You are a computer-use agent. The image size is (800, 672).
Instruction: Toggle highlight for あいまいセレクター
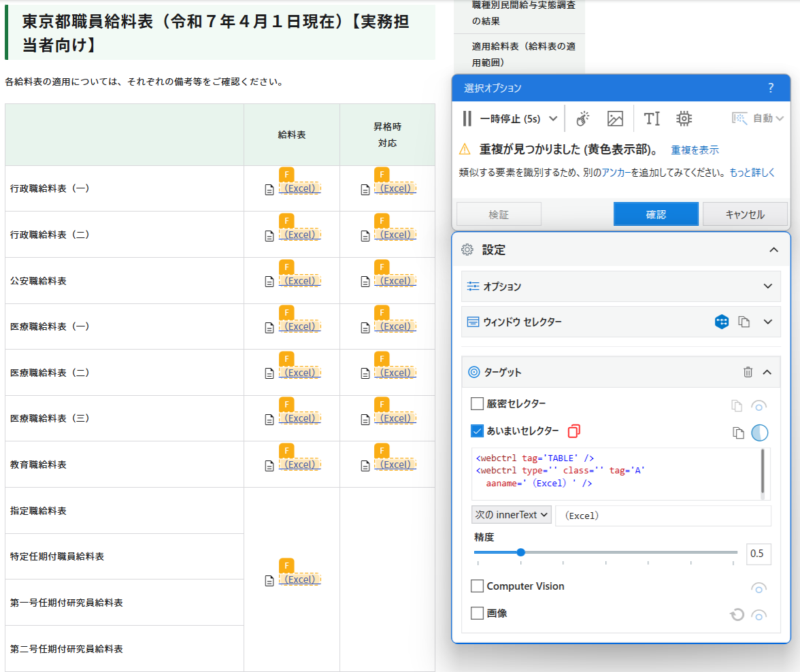(759, 433)
